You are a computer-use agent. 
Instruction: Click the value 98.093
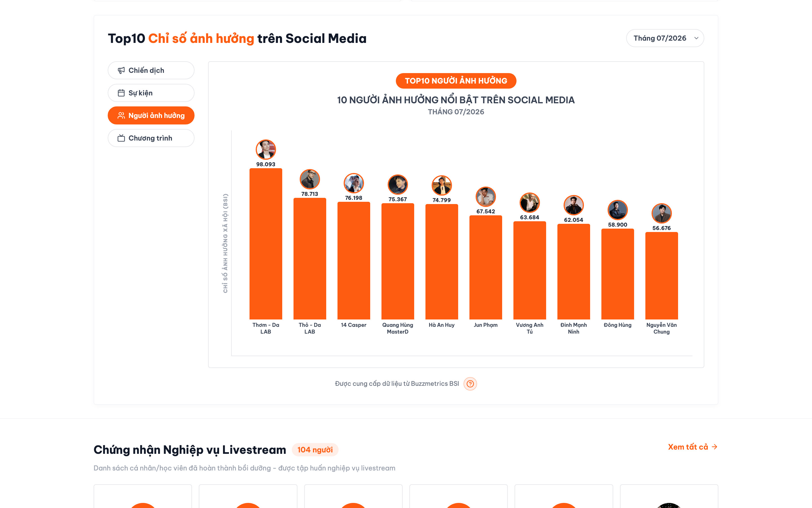pos(266,164)
